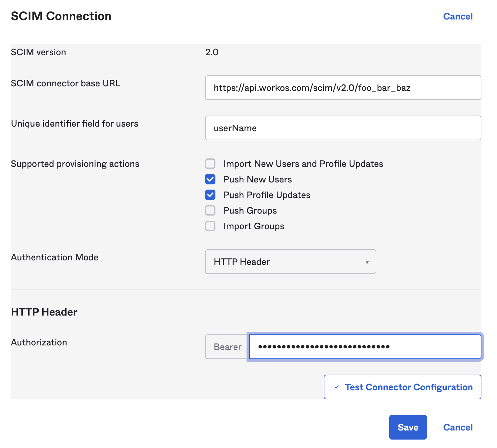Disable the Push Profile Updates checkbox

tap(210, 195)
